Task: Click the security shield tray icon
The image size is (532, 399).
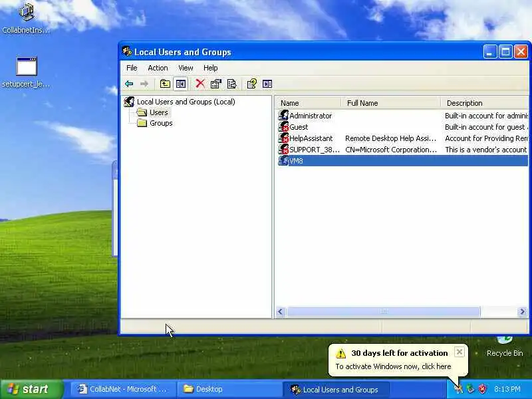Action: tap(482, 389)
